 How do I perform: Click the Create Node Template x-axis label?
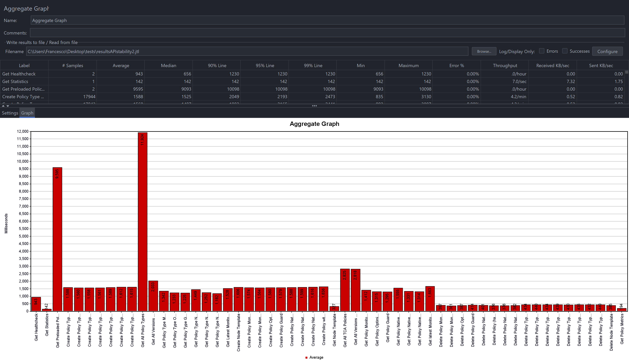coord(238,332)
